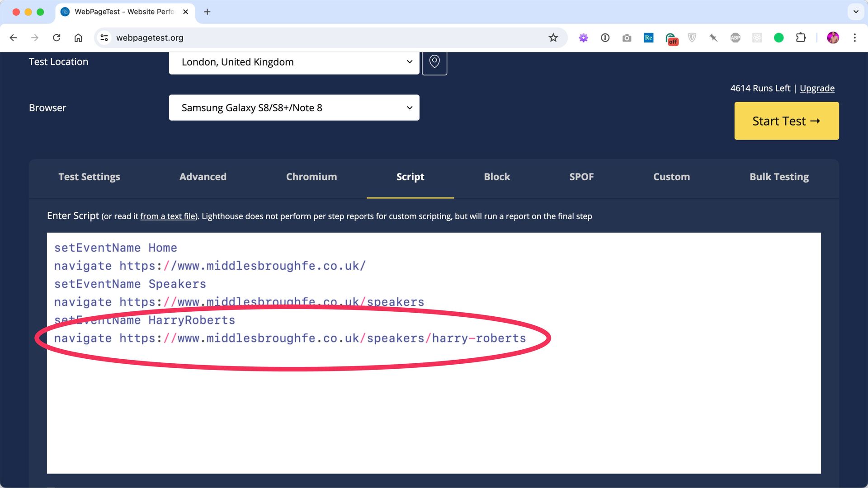Viewport: 868px width, 488px height.
Task: Switch to the Advanced tab
Action: (x=203, y=177)
